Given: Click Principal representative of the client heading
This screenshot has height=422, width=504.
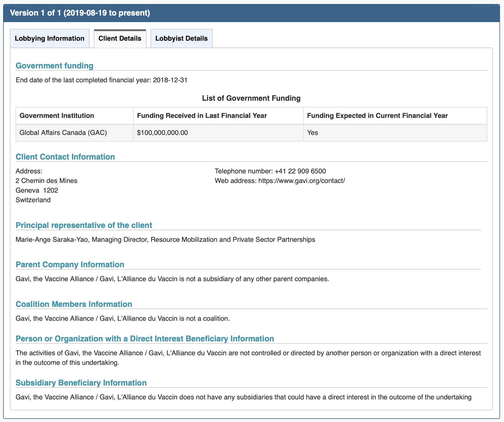Looking at the screenshot, I should click(x=84, y=225).
